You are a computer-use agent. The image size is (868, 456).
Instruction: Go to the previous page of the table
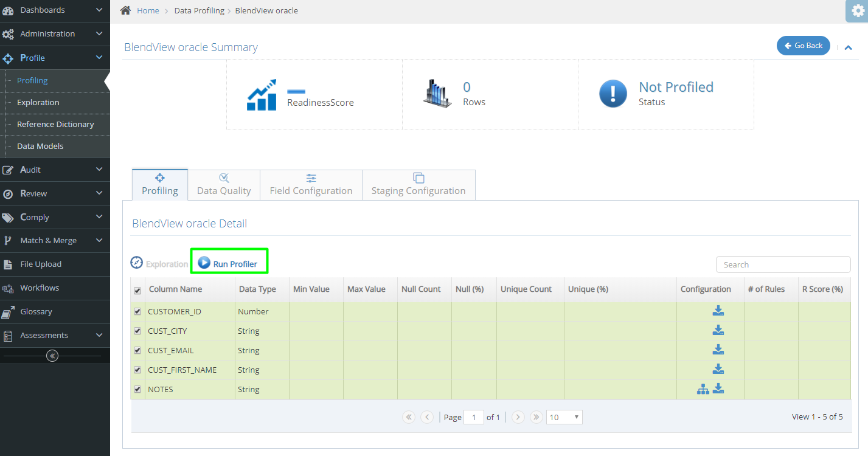[427, 417]
